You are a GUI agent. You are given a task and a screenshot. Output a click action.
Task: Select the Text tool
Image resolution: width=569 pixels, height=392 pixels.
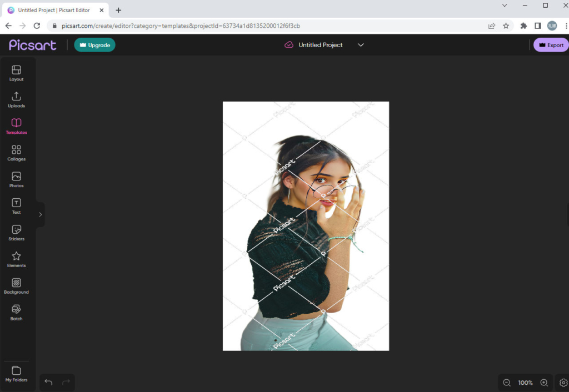click(x=16, y=206)
